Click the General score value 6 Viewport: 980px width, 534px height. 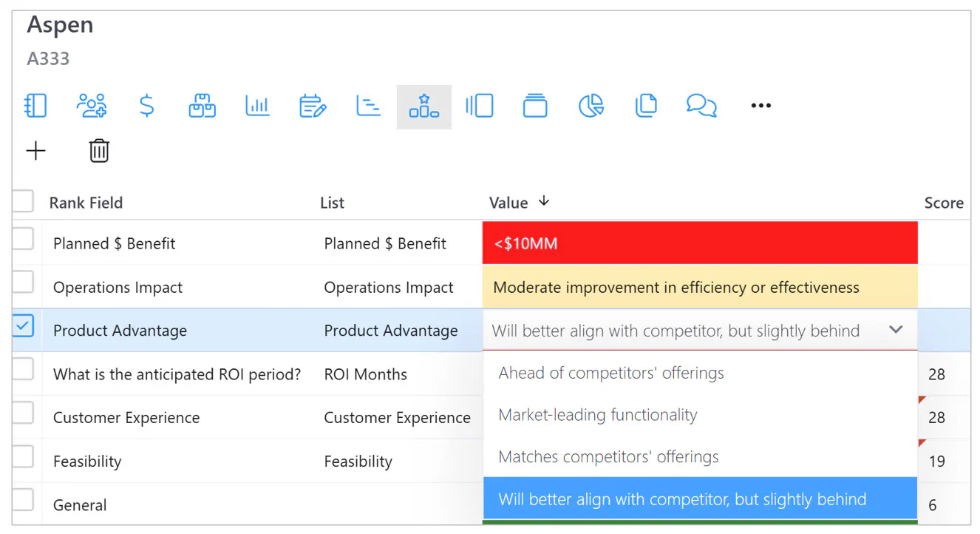tap(932, 505)
